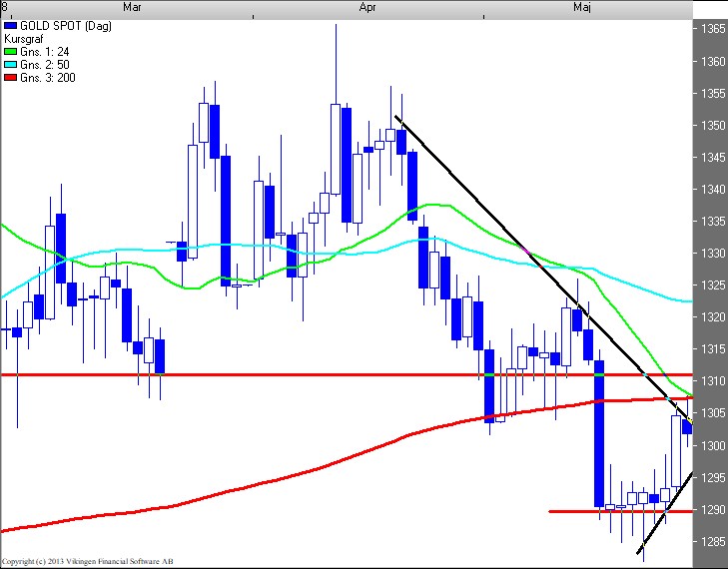Click the 1340 price axis label
The image size is (728, 569).
click(x=713, y=190)
